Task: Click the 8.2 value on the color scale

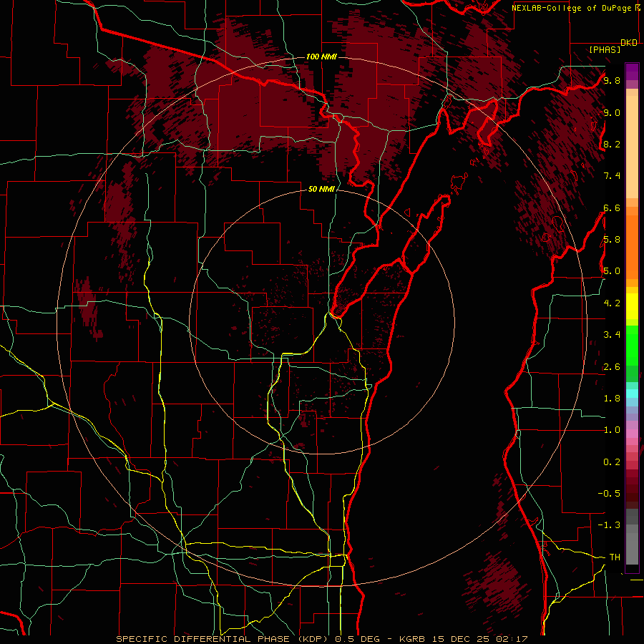Action: (x=612, y=144)
